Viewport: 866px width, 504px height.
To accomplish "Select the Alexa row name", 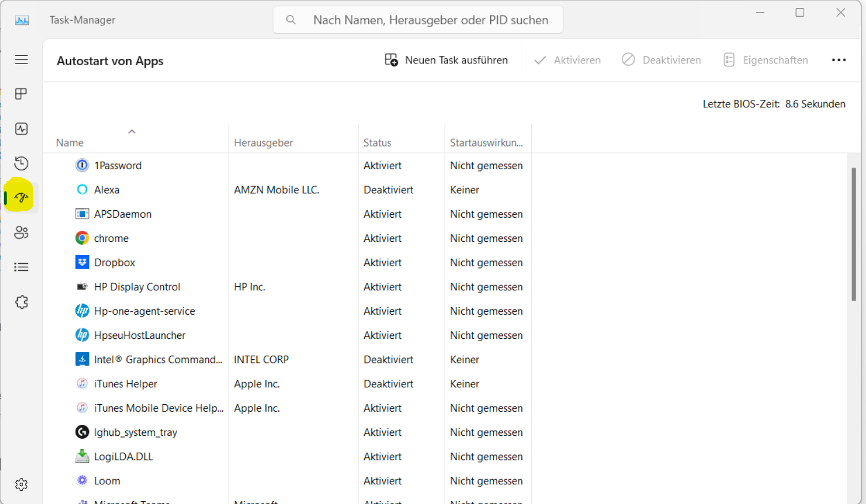I will pos(107,190).
